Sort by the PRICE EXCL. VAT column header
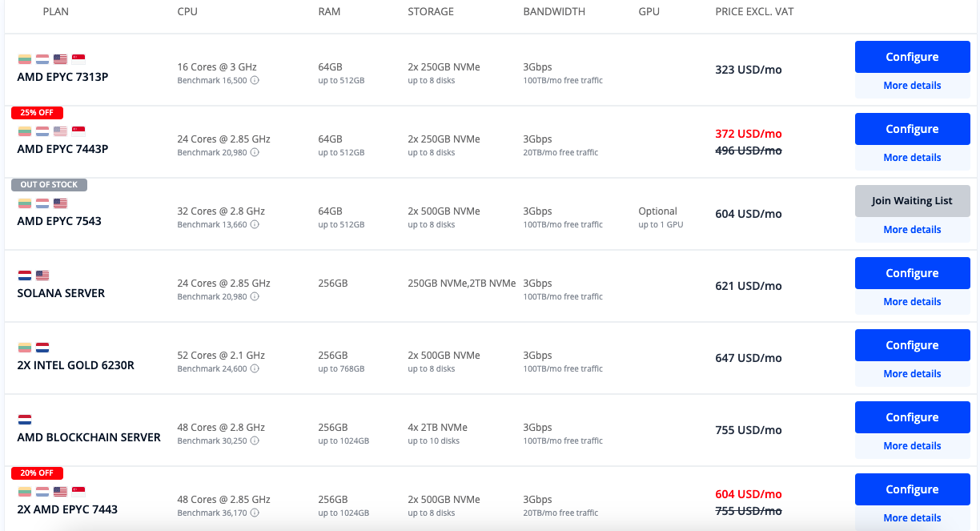Image resolution: width=980 pixels, height=531 pixels. (x=754, y=11)
